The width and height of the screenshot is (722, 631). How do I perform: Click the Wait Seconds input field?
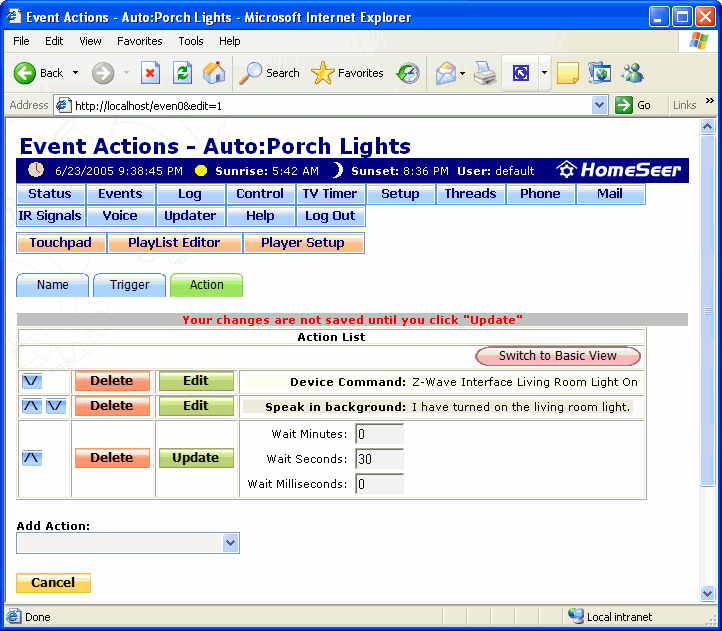click(379, 459)
